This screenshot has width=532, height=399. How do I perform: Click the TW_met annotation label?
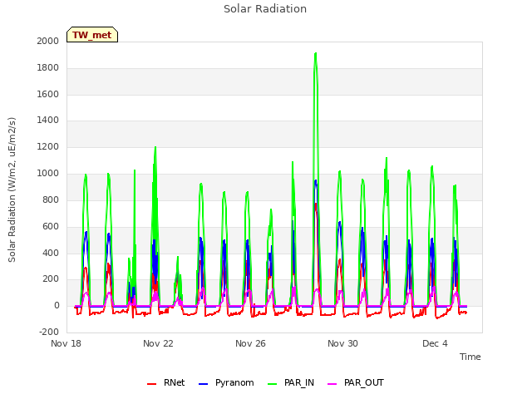(92, 35)
